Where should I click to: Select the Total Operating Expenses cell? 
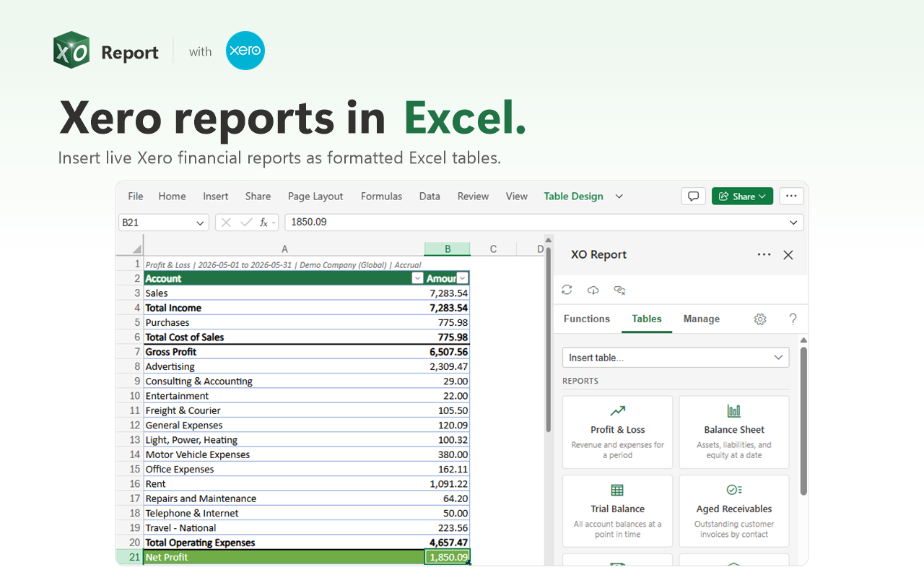click(x=284, y=543)
